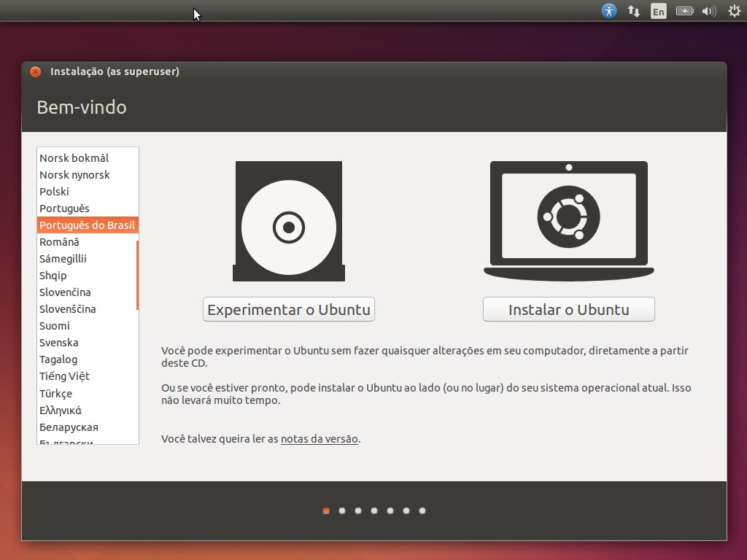Open the sound volume indicator
747x560 pixels.
tap(708, 11)
